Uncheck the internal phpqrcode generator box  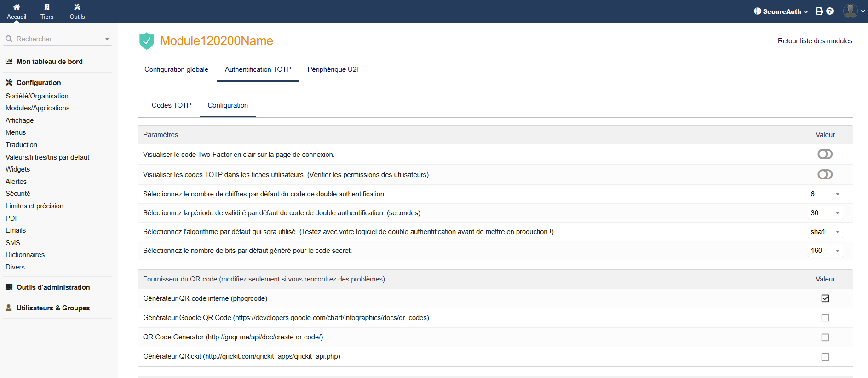pyautogui.click(x=825, y=298)
